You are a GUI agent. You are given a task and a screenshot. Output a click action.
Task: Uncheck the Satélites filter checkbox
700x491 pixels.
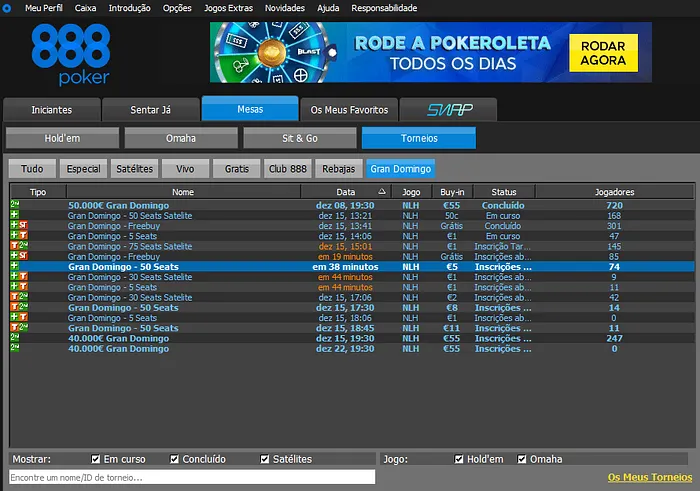click(264, 459)
